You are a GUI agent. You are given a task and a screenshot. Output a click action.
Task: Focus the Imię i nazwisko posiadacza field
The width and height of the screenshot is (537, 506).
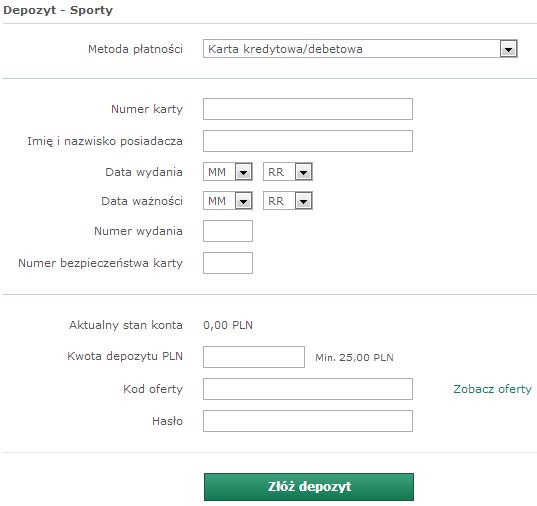(x=308, y=141)
